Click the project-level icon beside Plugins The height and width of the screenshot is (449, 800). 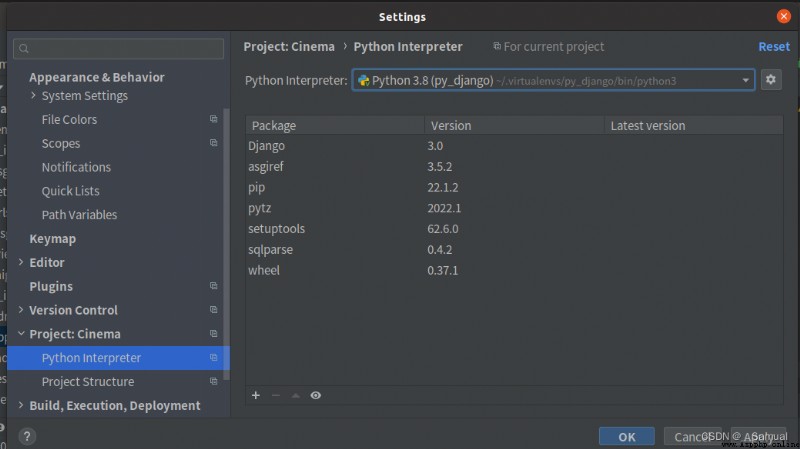213,286
